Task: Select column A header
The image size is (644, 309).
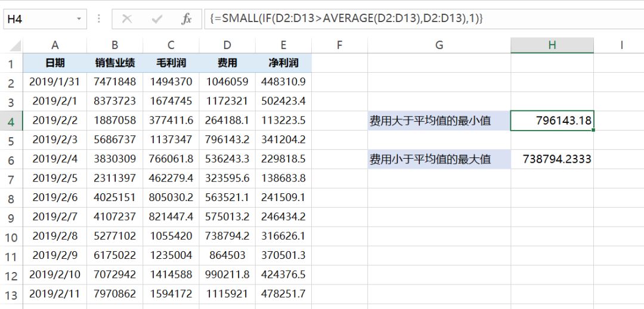Action: click(55, 45)
